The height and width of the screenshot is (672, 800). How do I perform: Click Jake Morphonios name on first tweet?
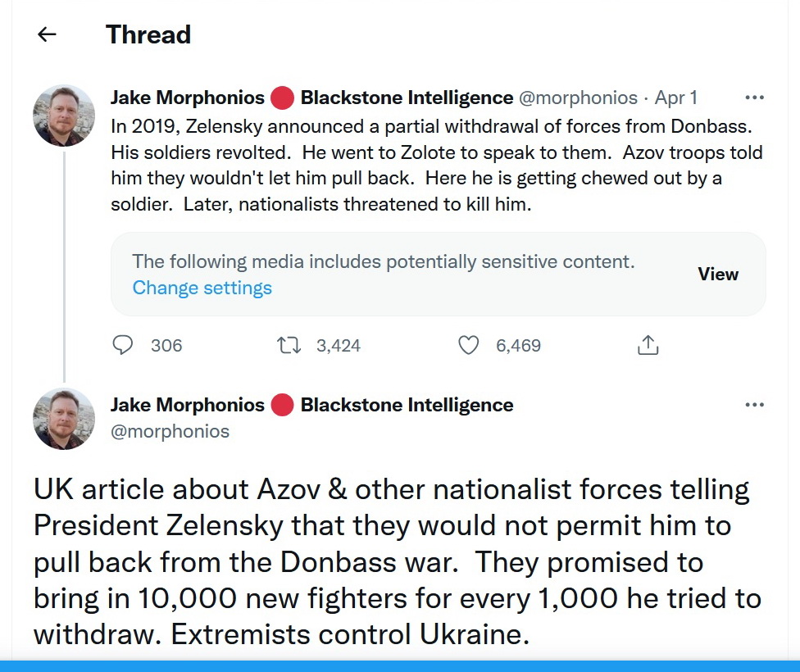point(187,98)
